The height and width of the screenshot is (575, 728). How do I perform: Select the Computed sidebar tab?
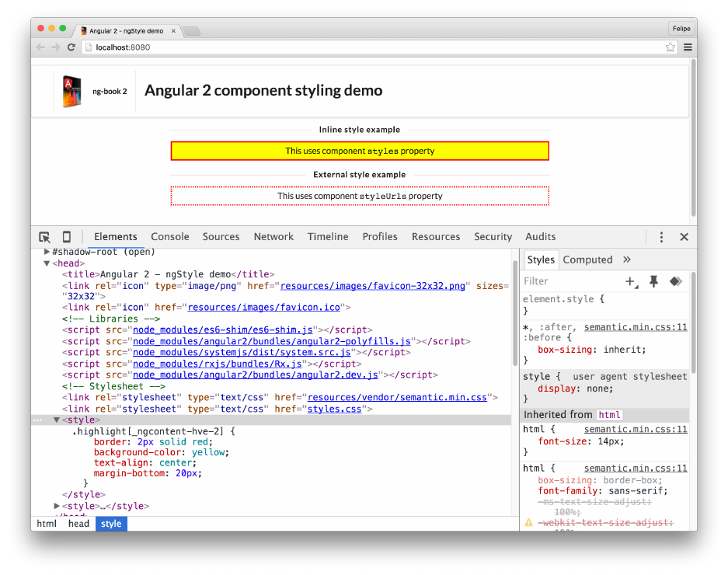pyautogui.click(x=588, y=260)
